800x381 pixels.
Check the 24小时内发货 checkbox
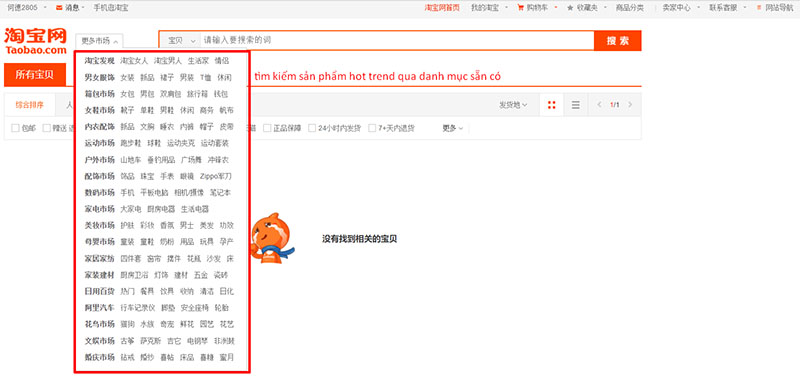click(311, 129)
